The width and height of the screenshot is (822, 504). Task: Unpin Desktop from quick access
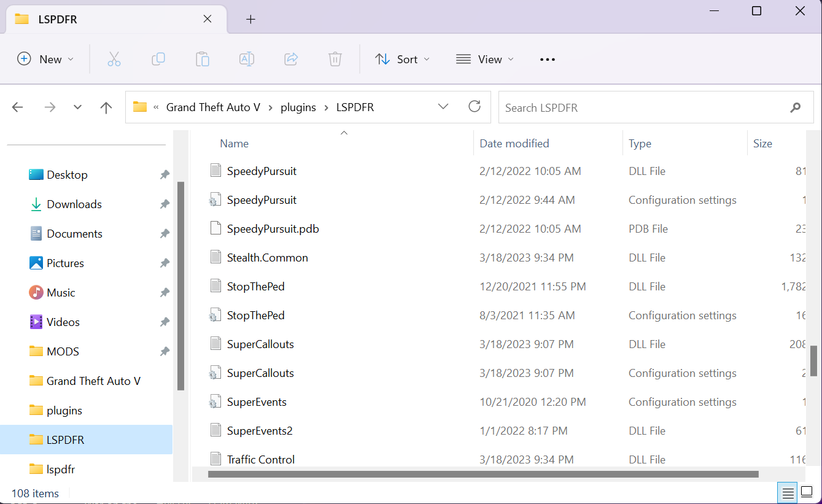point(165,175)
